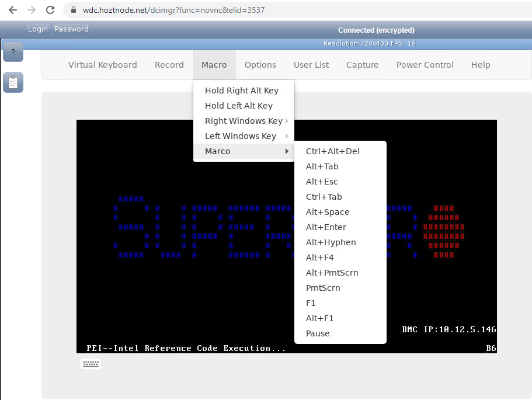Viewport: 532px width, 400px height.
Task: Send Alt+Enter macro
Action: (x=340, y=227)
